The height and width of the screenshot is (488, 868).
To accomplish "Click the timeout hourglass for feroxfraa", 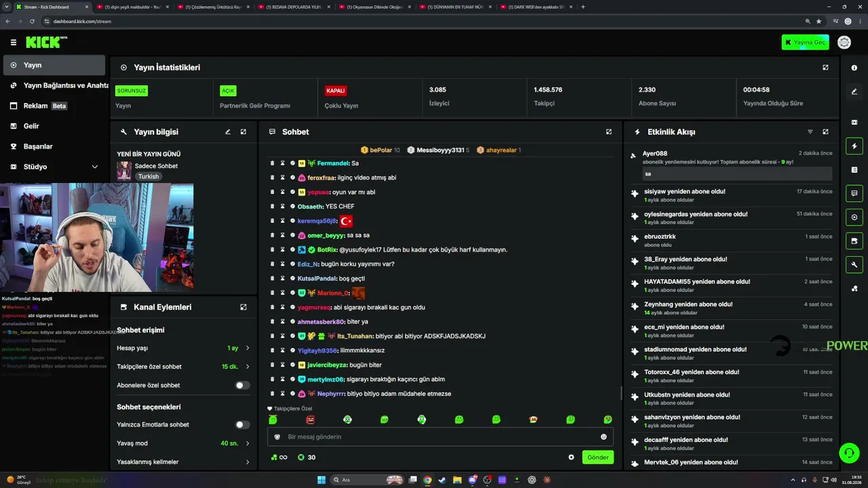I will pyautogui.click(x=283, y=178).
